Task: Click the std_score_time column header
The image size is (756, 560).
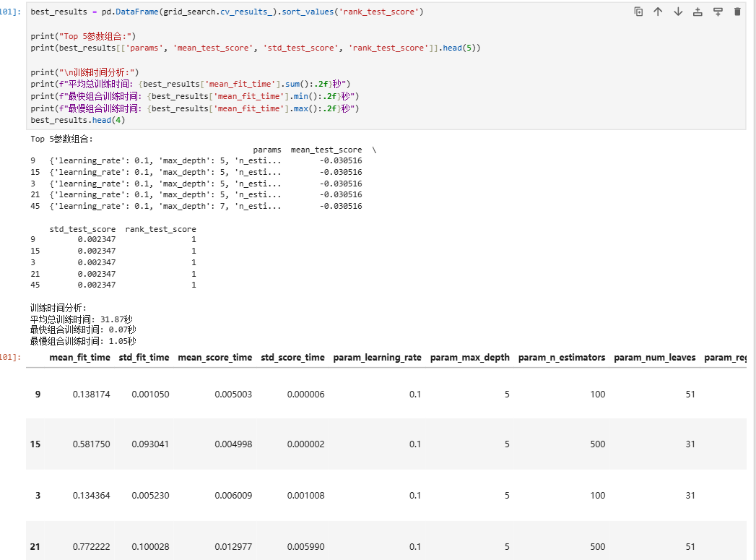Action: coord(292,358)
